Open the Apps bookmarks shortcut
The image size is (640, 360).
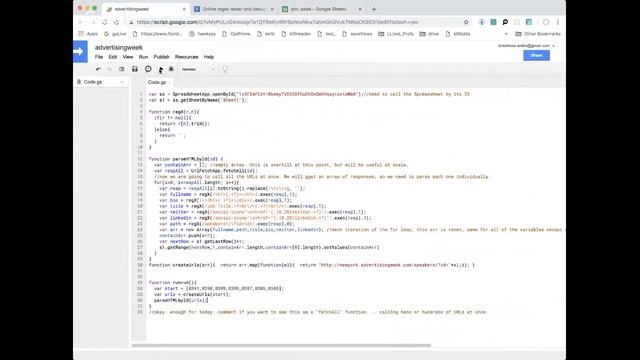coord(88,34)
